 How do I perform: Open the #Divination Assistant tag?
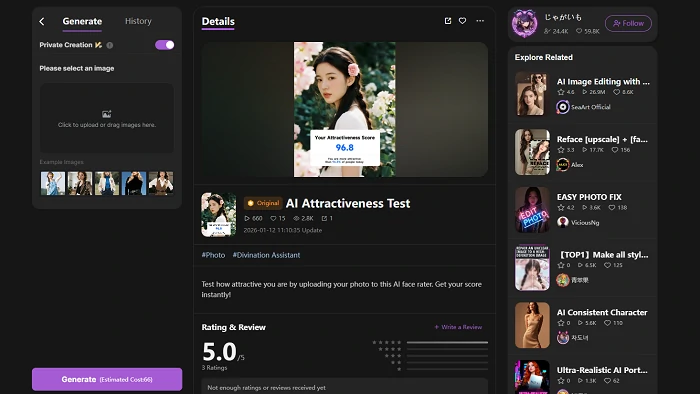267,255
